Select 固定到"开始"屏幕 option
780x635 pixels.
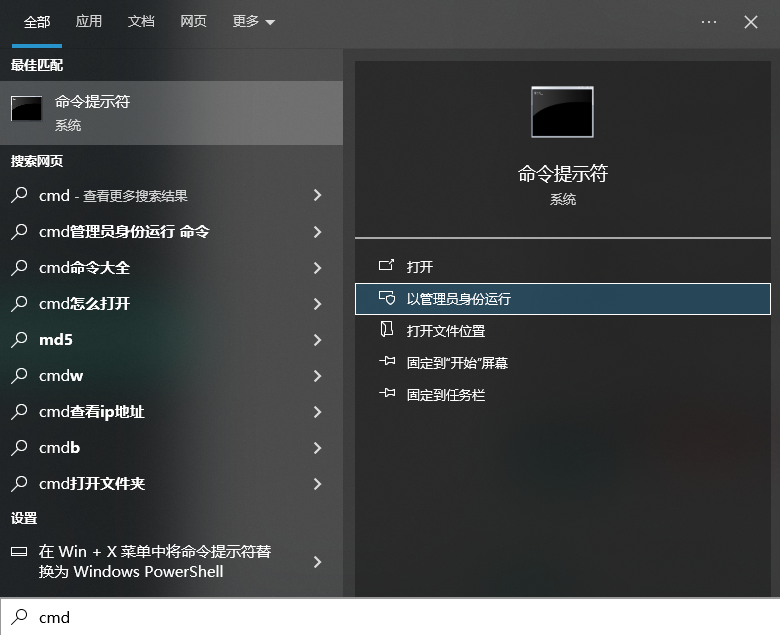pyautogui.click(x=563, y=363)
